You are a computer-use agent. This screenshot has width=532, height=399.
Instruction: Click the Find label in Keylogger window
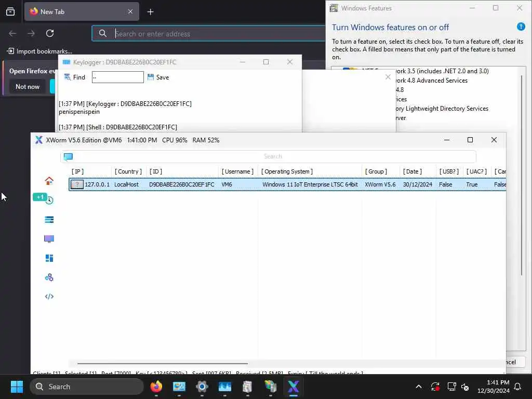(79, 77)
